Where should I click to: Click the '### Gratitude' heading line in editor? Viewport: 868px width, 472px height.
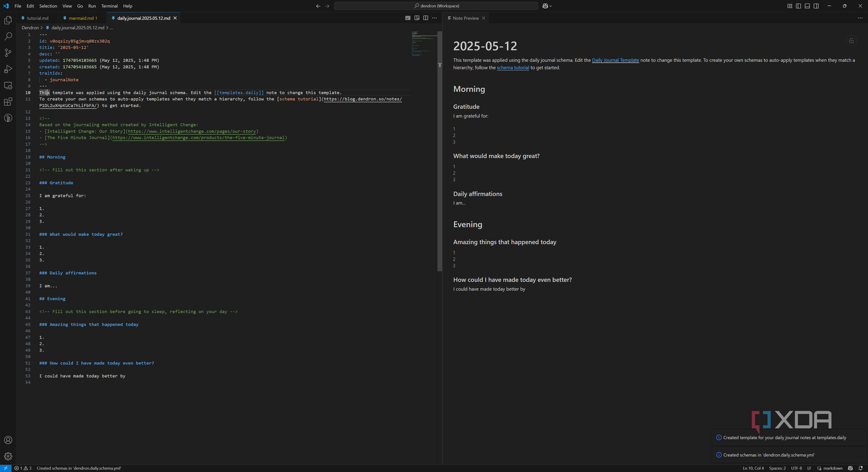click(56, 183)
